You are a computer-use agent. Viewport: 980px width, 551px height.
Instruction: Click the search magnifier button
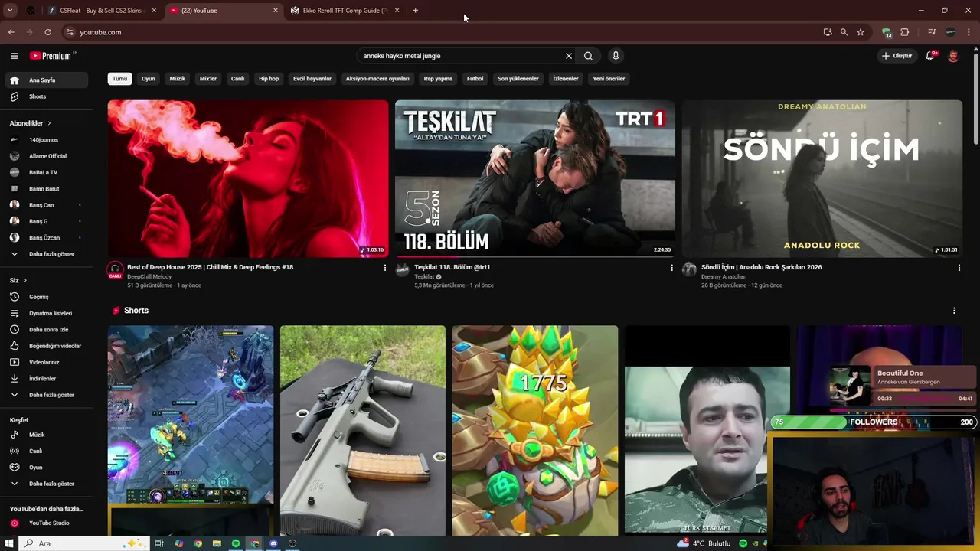[588, 56]
